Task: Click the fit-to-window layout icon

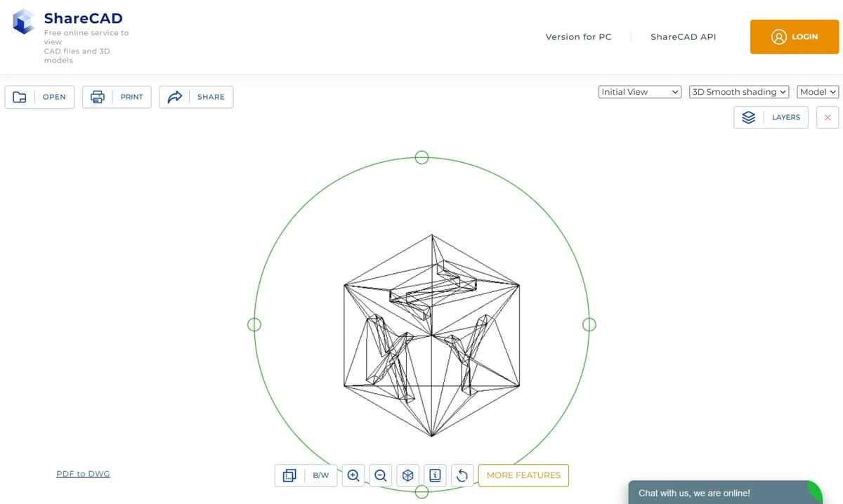Action: [x=289, y=475]
